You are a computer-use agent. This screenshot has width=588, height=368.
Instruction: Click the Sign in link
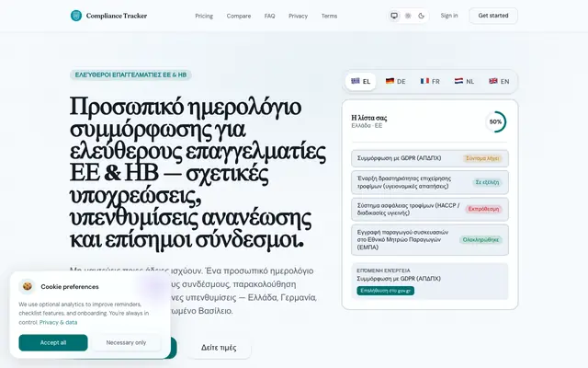click(x=449, y=16)
